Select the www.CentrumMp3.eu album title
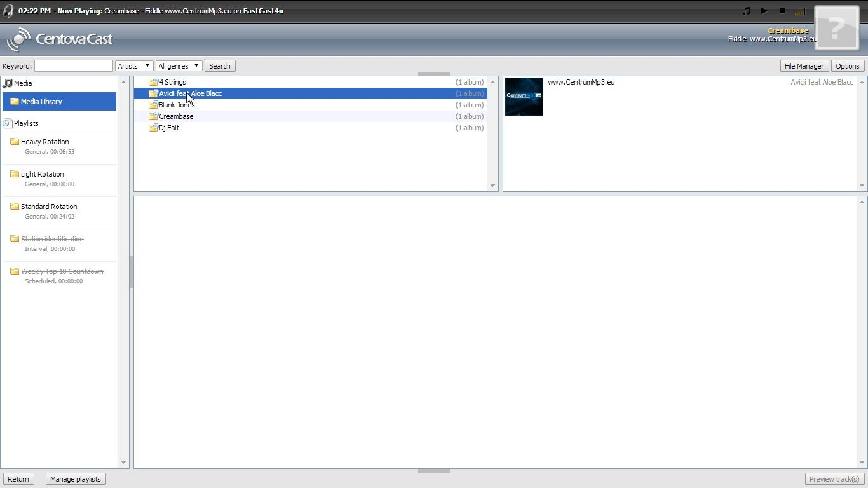Screen dimensions: 868x488 [581, 82]
